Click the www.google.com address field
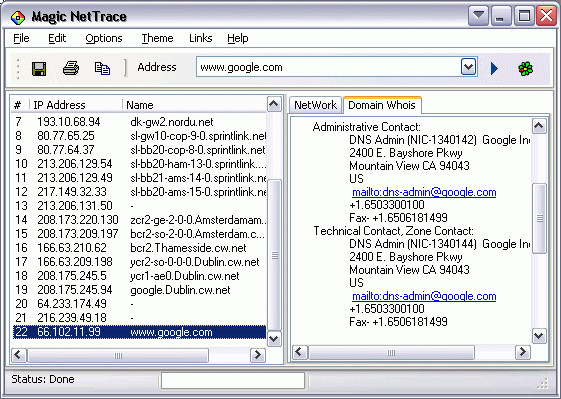561x399 pixels. tap(328, 67)
